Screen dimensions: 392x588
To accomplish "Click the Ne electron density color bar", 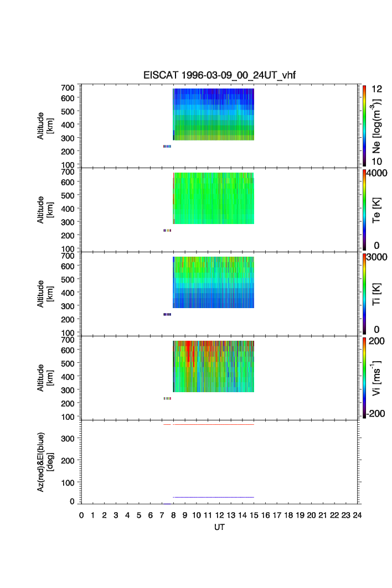I will [364, 126].
